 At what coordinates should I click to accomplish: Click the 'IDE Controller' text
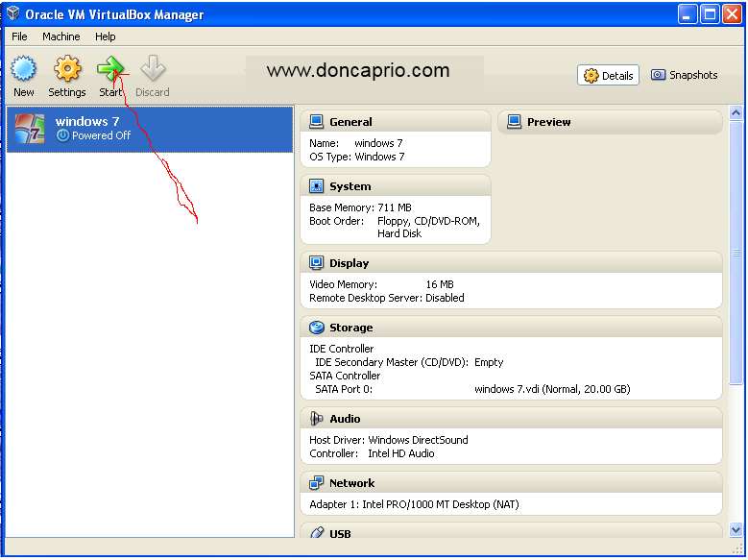[342, 349]
